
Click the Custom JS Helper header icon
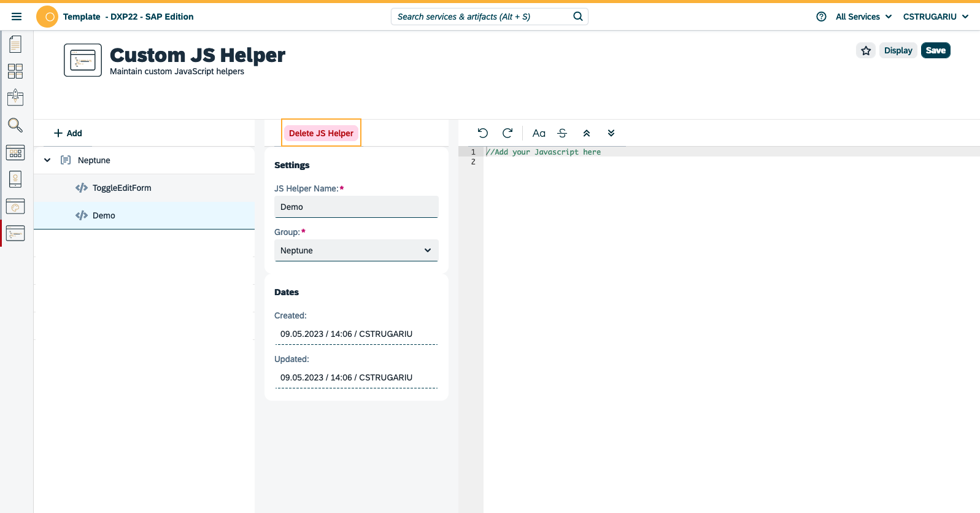coord(83,60)
